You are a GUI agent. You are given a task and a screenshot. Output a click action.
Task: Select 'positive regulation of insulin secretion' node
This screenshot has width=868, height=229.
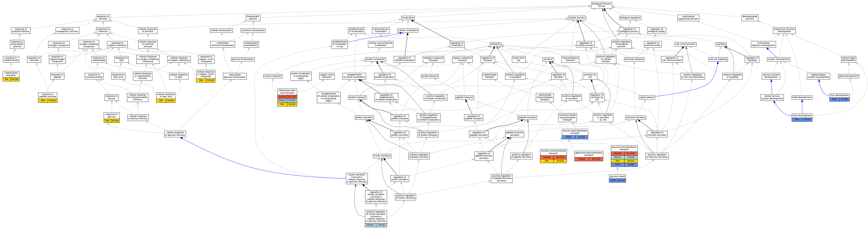coord(405,197)
